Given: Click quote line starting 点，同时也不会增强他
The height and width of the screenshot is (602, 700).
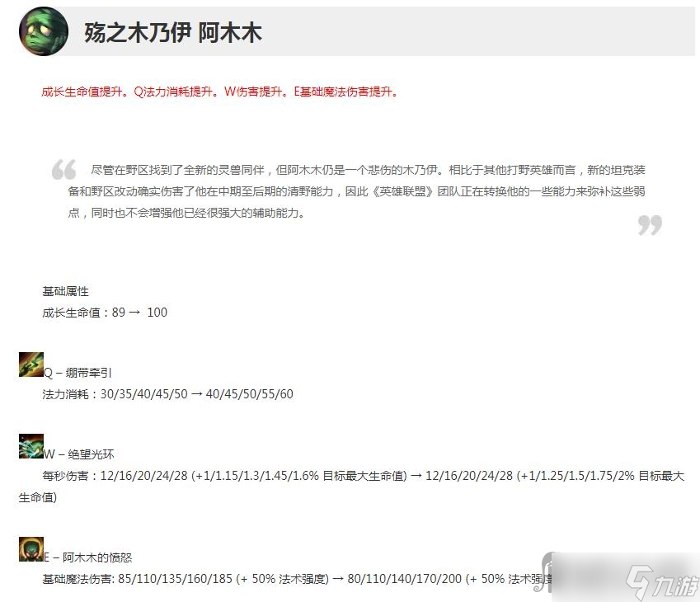Looking at the screenshot, I should tap(186, 213).
